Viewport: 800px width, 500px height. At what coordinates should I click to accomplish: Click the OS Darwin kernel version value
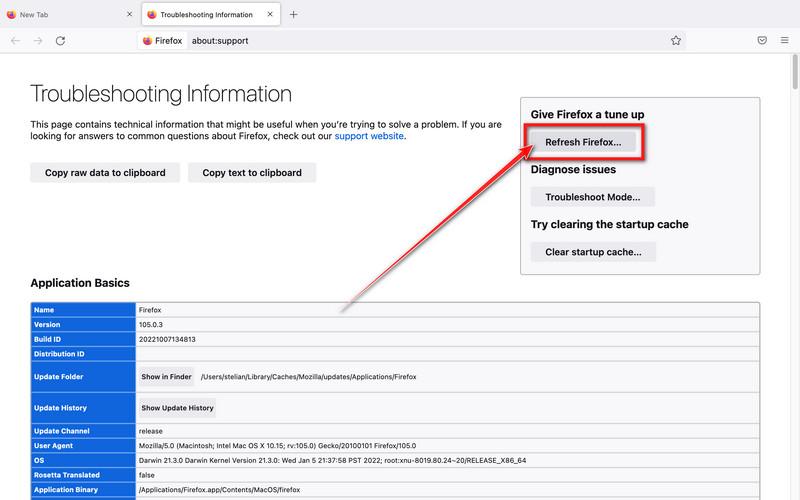tap(332, 460)
